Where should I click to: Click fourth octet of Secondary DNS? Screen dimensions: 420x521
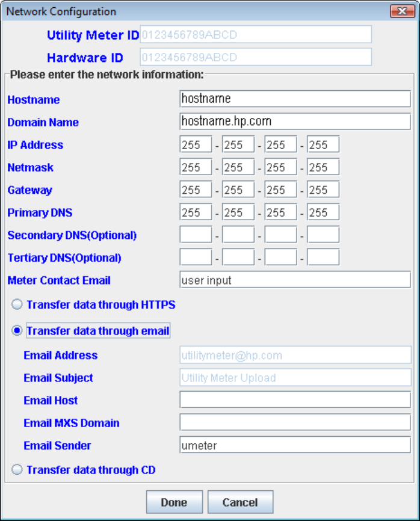[323, 234]
